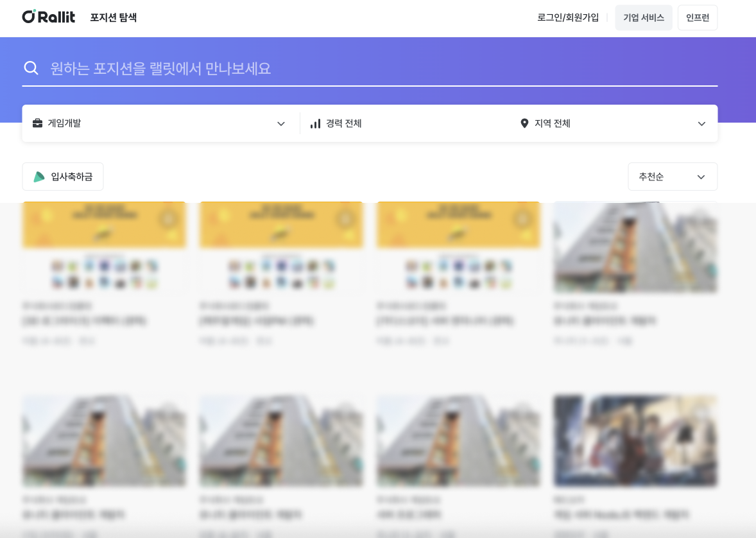Click the green 입사축하금 icon
Image resolution: width=756 pixels, height=538 pixels.
[39, 177]
